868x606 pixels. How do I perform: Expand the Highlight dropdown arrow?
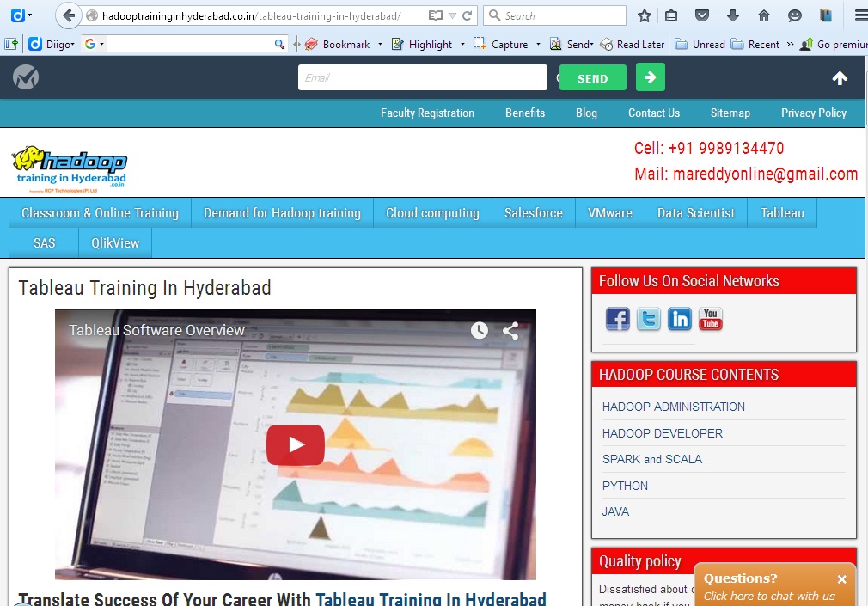[462, 45]
